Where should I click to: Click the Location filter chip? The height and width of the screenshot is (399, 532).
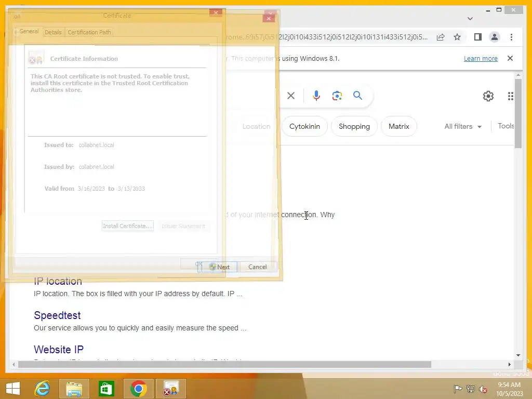pyautogui.click(x=256, y=127)
